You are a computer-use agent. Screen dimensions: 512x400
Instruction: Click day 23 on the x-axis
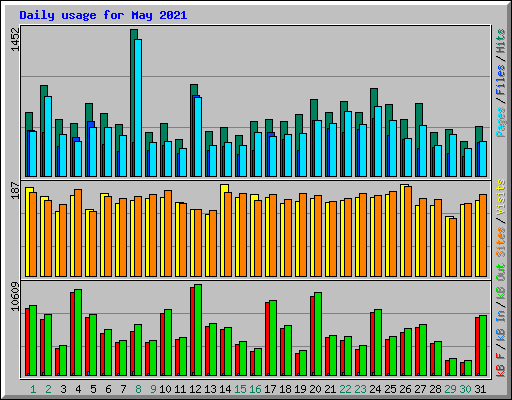pos(360,389)
